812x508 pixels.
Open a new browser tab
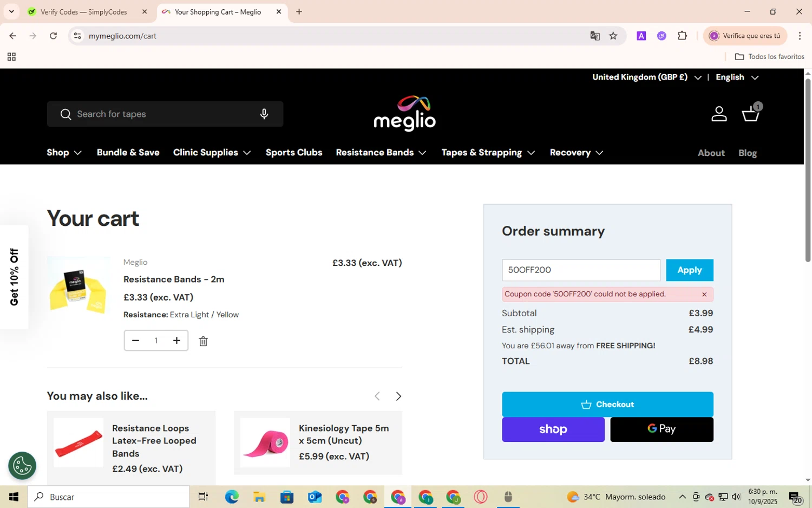(299, 11)
